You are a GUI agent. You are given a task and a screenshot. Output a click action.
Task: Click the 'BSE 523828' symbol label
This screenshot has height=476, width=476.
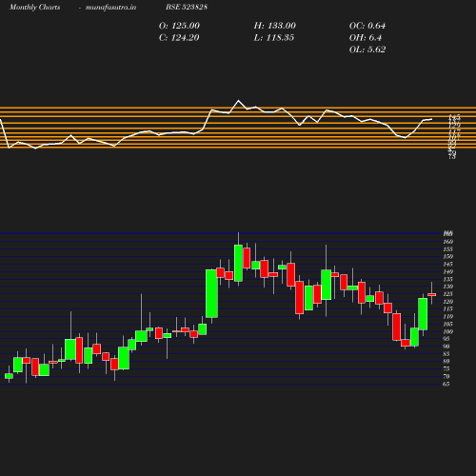(187, 7)
